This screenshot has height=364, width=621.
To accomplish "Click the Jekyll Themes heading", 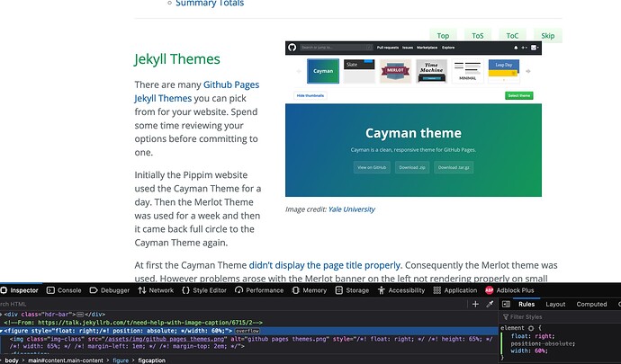I will pos(177,59).
